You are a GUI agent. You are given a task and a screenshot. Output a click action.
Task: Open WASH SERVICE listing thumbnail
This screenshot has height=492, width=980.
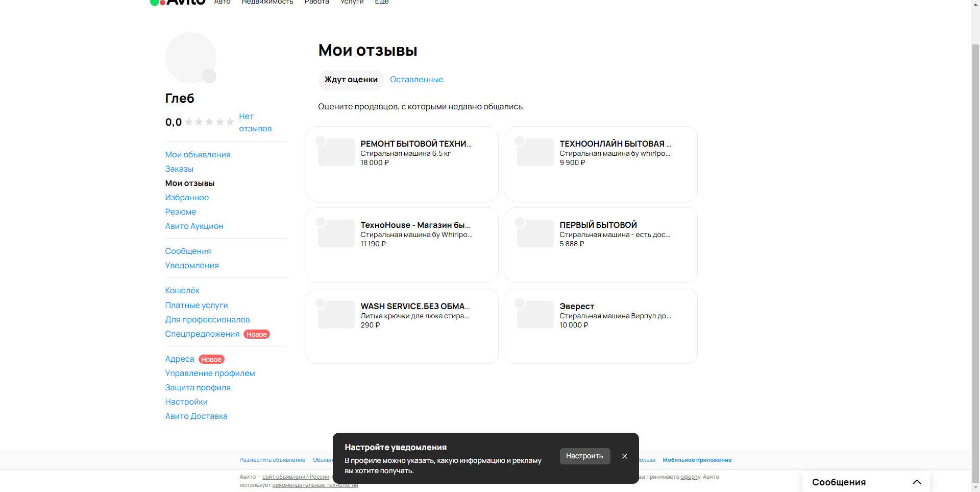point(336,315)
